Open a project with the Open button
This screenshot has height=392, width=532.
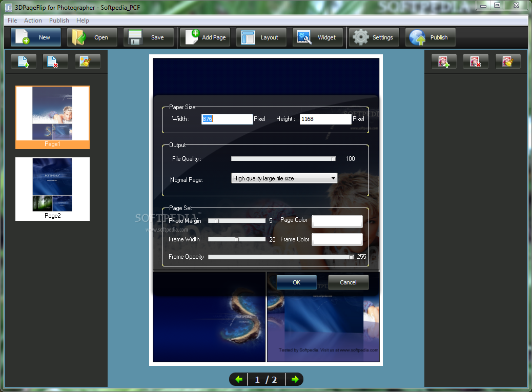click(x=92, y=37)
